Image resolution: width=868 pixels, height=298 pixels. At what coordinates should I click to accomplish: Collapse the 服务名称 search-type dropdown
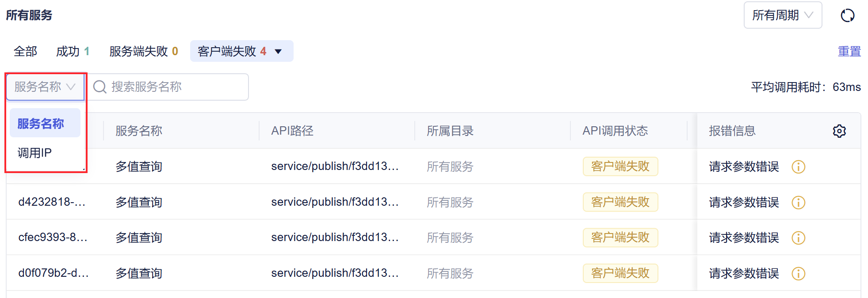45,87
